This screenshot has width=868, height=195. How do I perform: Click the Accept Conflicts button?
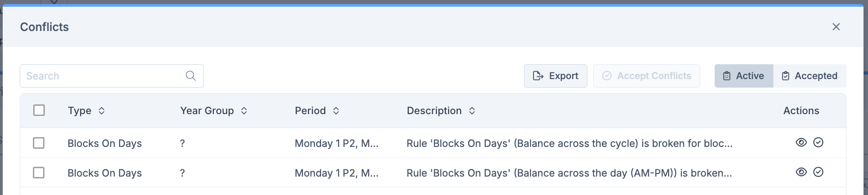click(646, 76)
